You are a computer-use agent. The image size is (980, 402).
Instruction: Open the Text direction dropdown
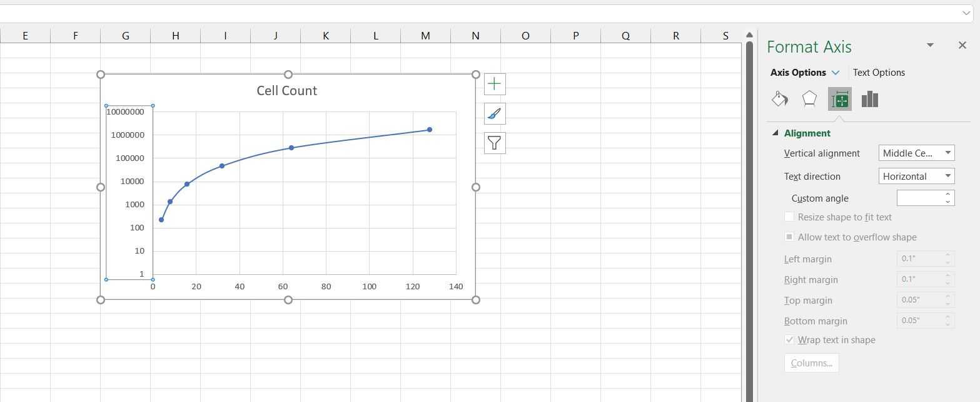tap(916, 177)
